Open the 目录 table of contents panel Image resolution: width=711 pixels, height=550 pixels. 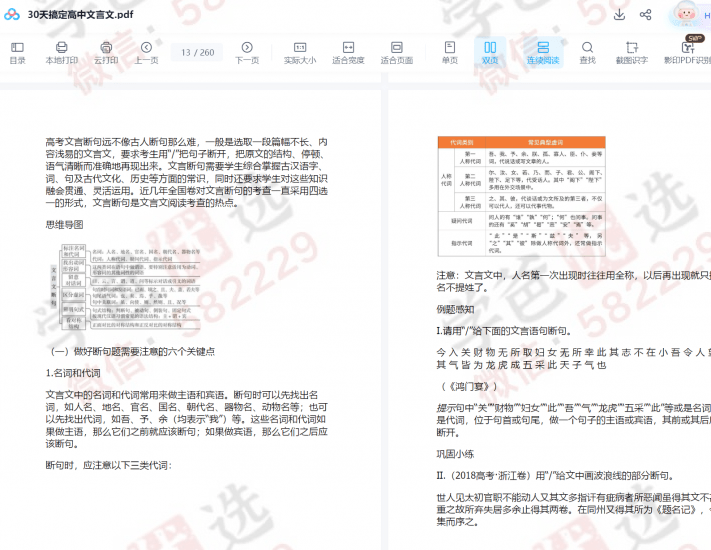(x=17, y=53)
